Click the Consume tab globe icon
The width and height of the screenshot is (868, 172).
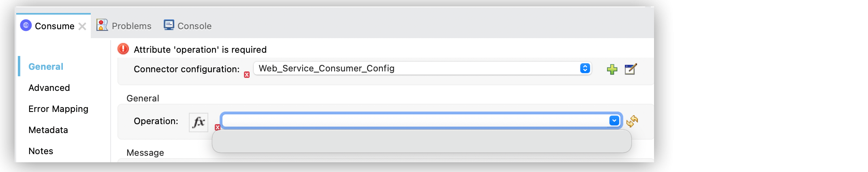tap(26, 26)
